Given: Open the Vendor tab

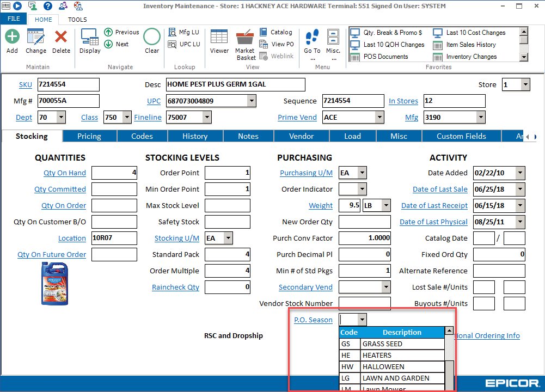Looking at the screenshot, I should pyautogui.click(x=301, y=136).
